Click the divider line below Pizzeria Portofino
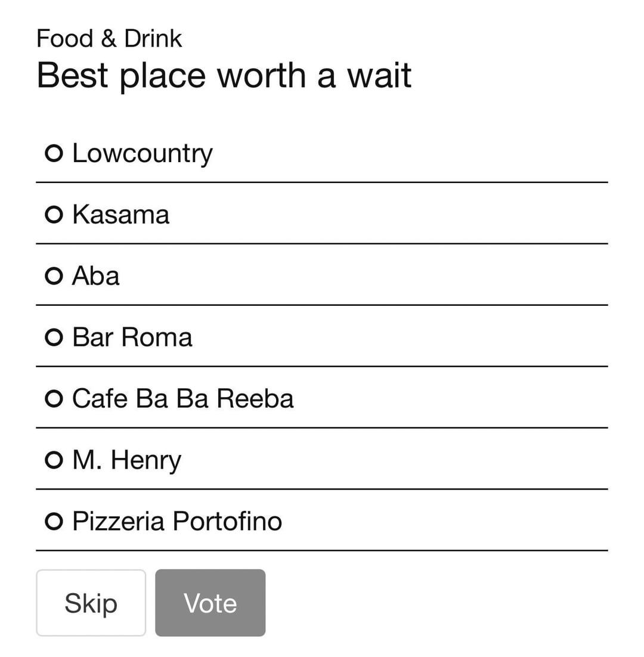644x657 pixels. (322, 550)
